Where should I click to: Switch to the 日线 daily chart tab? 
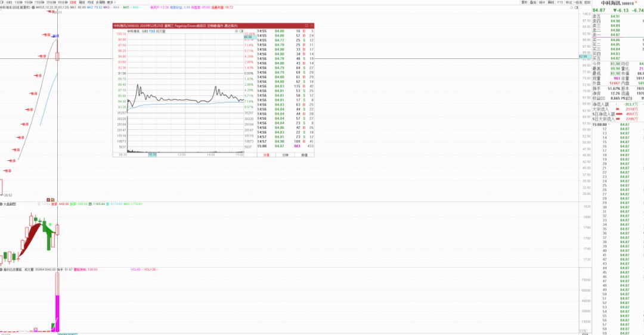pos(73,2)
